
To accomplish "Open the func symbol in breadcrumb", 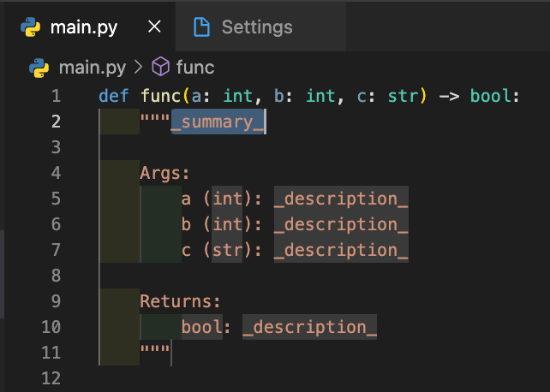I will [195, 68].
